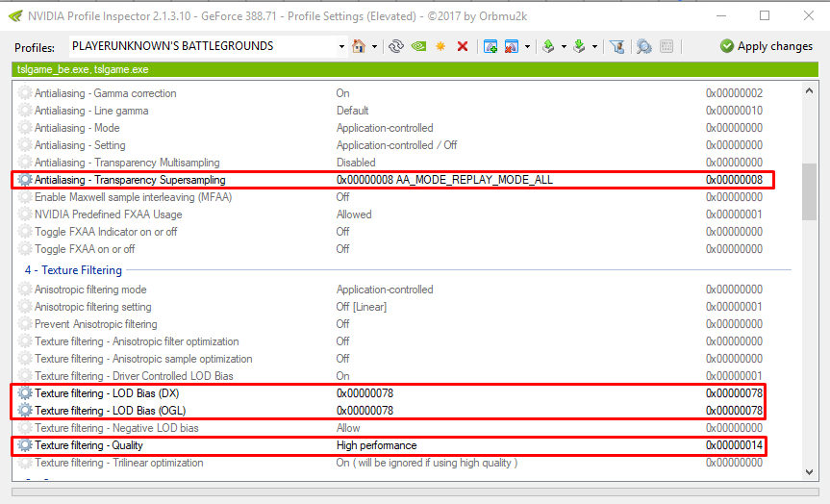
Task: Click Apply changes button
Action: (766, 46)
